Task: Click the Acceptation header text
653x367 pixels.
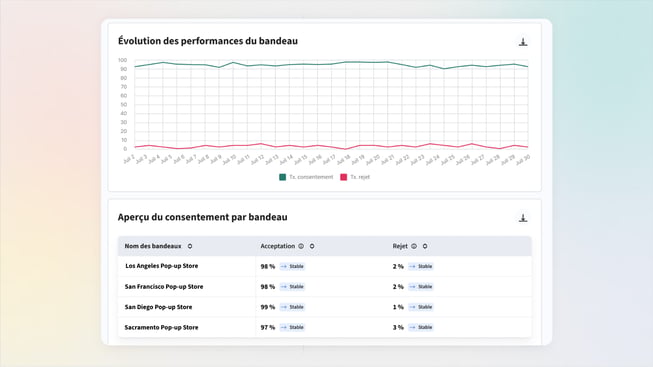Action: point(277,246)
